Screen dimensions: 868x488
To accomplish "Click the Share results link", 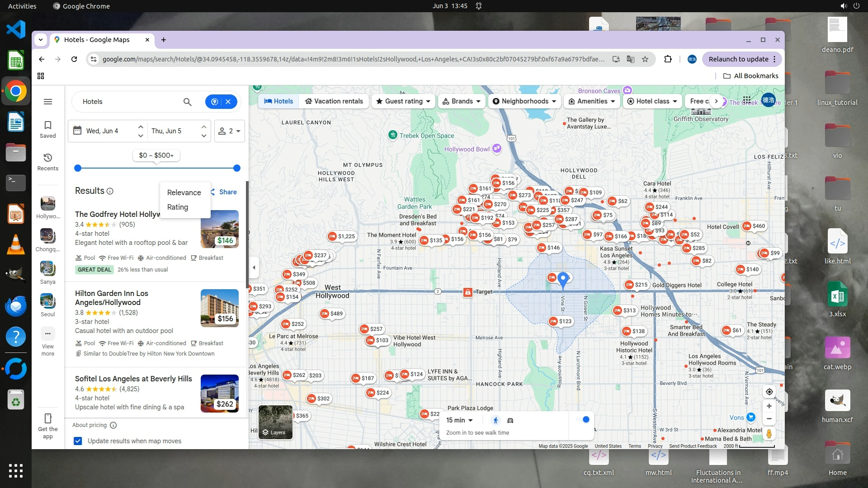I will (224, 192).
